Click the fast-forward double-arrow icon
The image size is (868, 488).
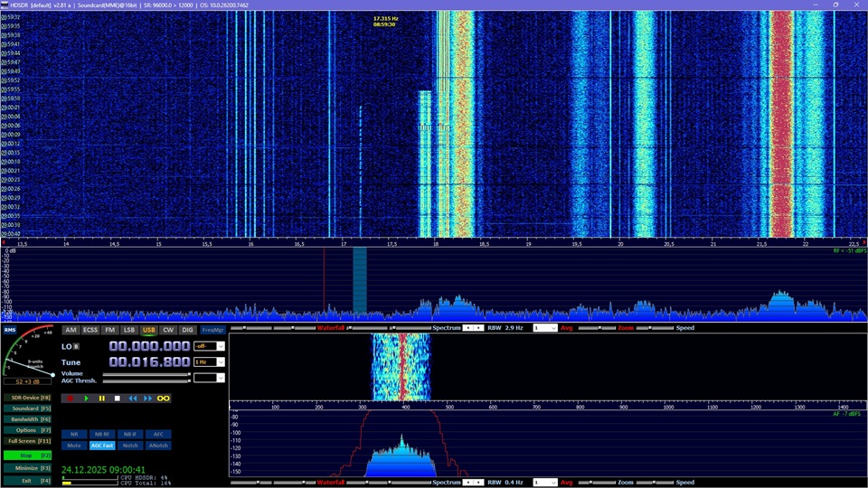click(147, 398)
